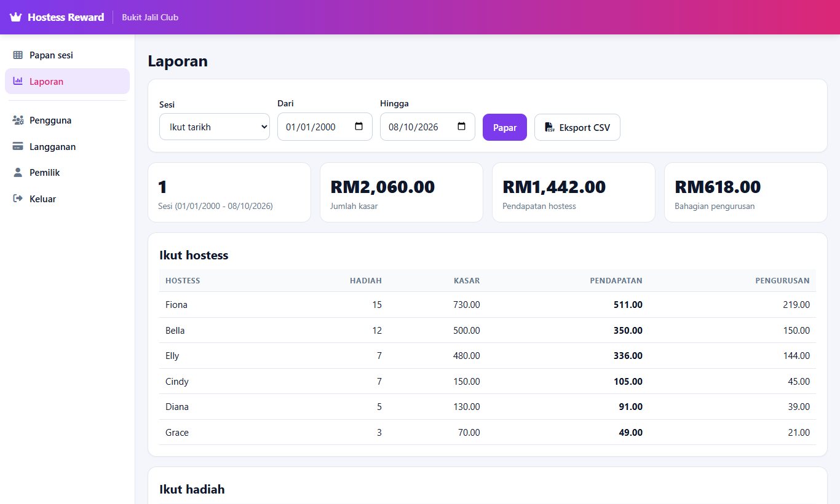Image resolution: width=840 pixels, height=504 pixels.
Task: Select the Grace row name
Action: coord(177,433)
